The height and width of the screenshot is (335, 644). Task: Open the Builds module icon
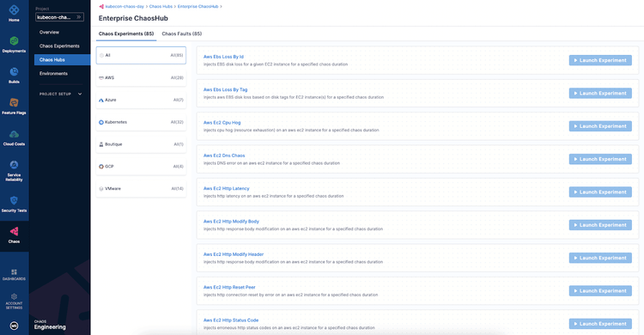(14, 72)
